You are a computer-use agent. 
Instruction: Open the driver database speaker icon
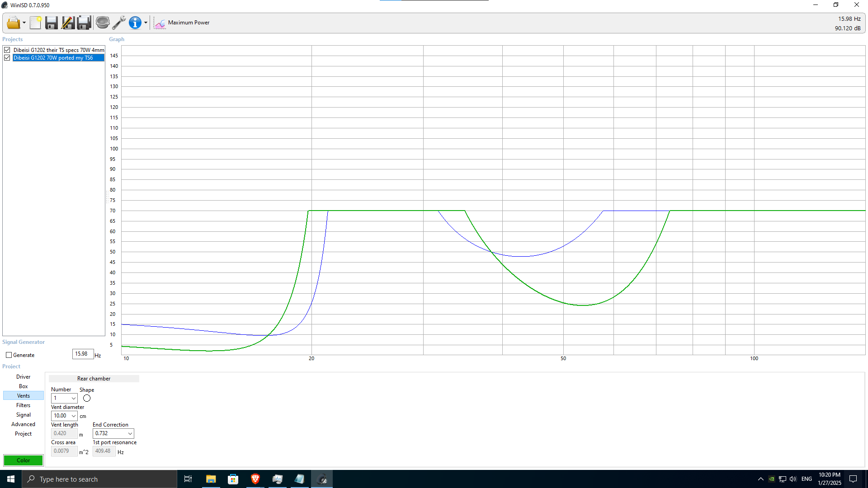[103, 23]
